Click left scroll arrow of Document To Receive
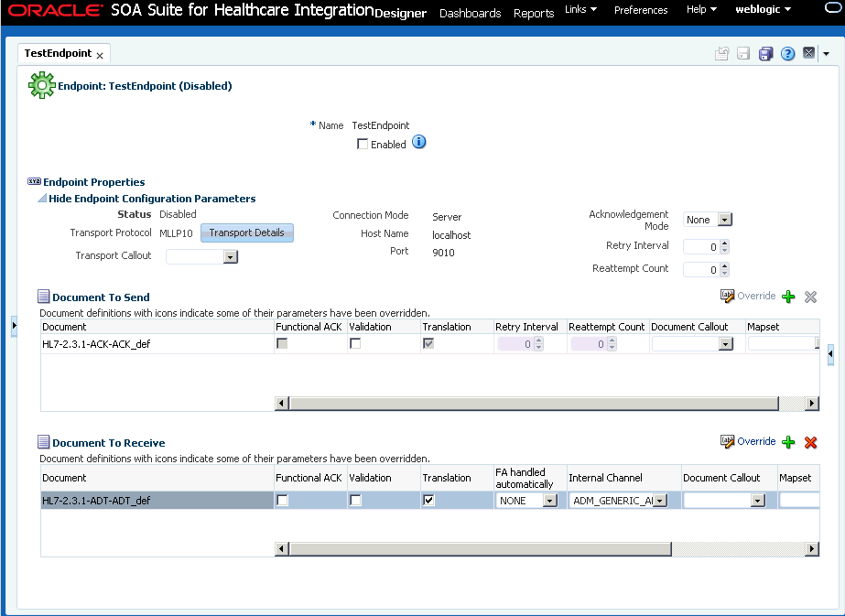The height and width of the screenshot is (616, 845). 281,548
